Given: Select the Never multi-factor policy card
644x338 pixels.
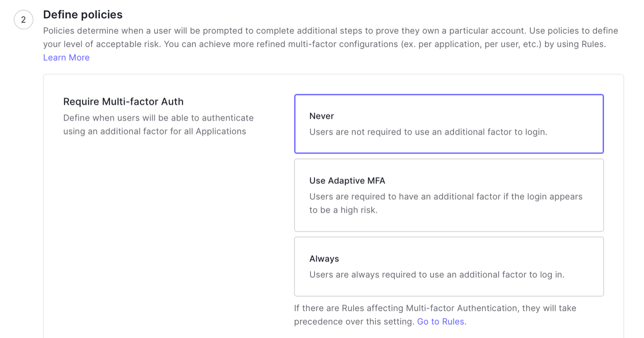Looking at the screenshot, I should click(449, 124).
